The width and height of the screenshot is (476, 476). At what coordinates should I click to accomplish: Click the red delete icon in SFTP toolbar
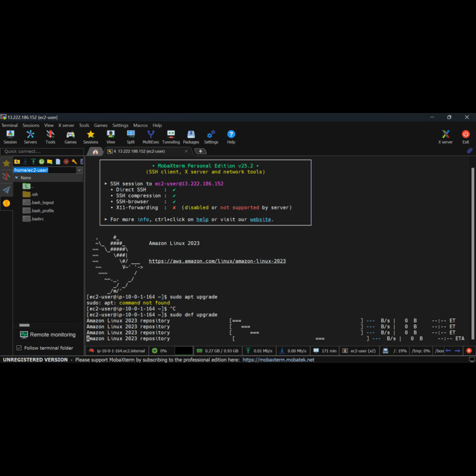[x=66, y=161]
